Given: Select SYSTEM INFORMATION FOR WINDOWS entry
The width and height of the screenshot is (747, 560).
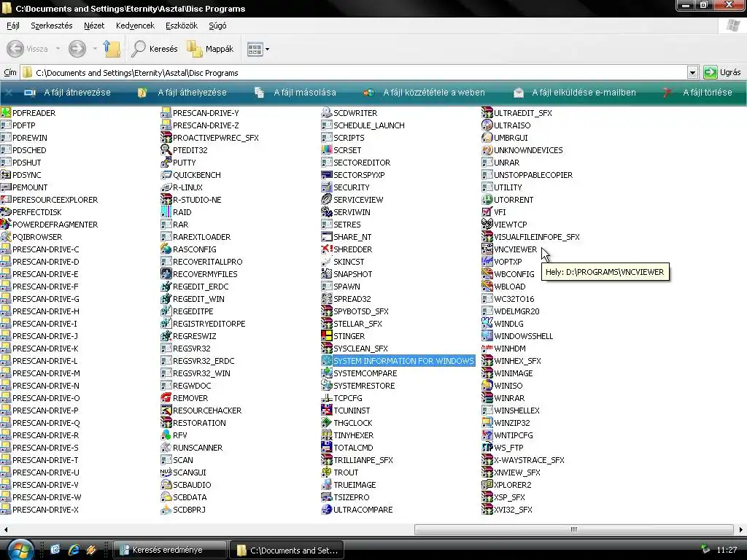Looking at the screenshot, I should coord(398,360).
